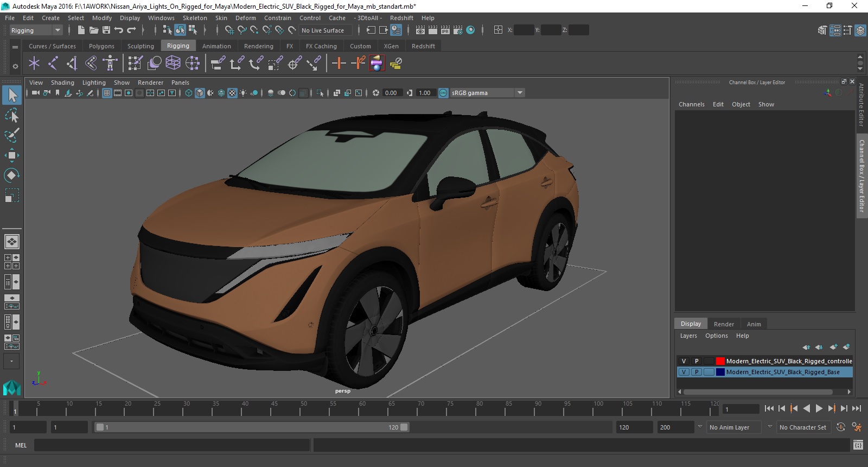868x467 pixels.
Task: Toggle playback P box of the controllers layer
Action: (697, 361)
